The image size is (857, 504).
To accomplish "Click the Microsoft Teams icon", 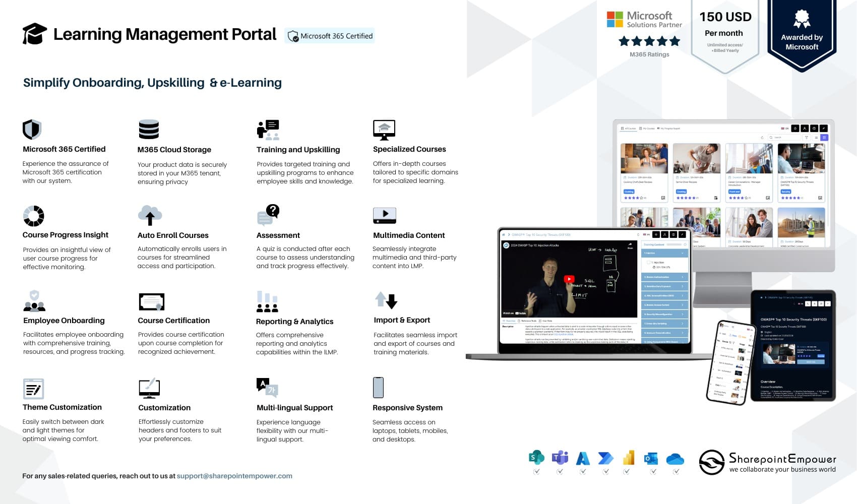I will pos(560,457).
